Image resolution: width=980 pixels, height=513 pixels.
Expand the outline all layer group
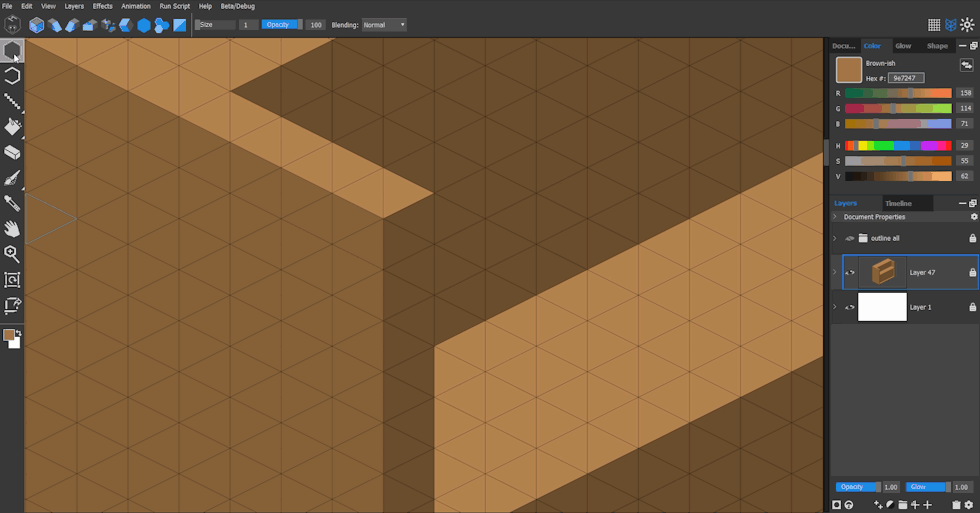[x=835, y=238]
